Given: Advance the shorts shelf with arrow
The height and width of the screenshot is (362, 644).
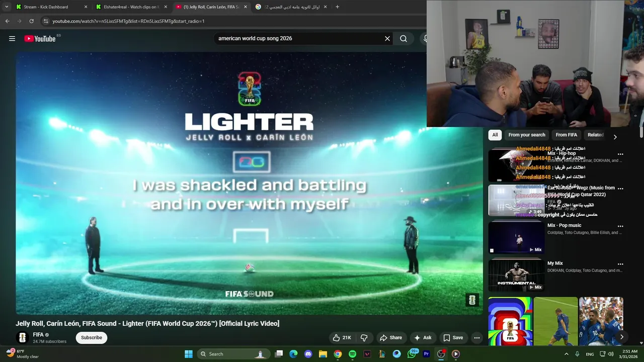Looking at the screenshot, I should point(621,337).
